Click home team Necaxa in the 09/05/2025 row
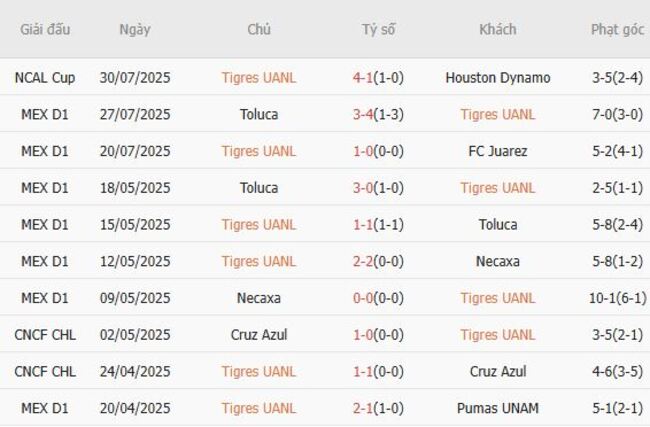Screen dimensions: 650x427 click(x=259, y=298)
